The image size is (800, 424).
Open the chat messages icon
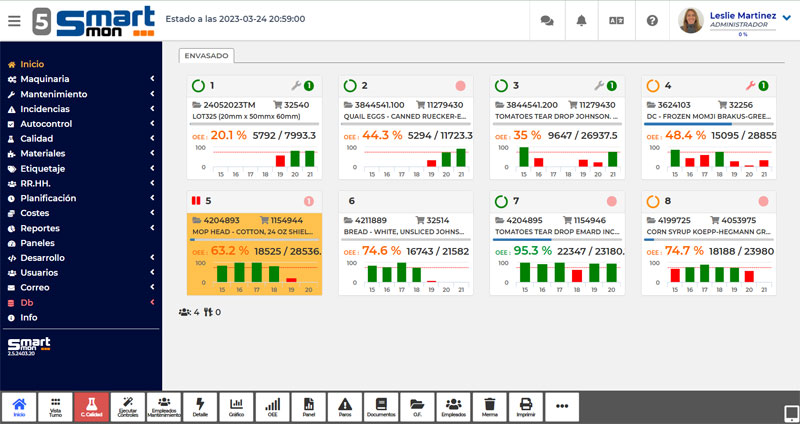pos(546,20)
